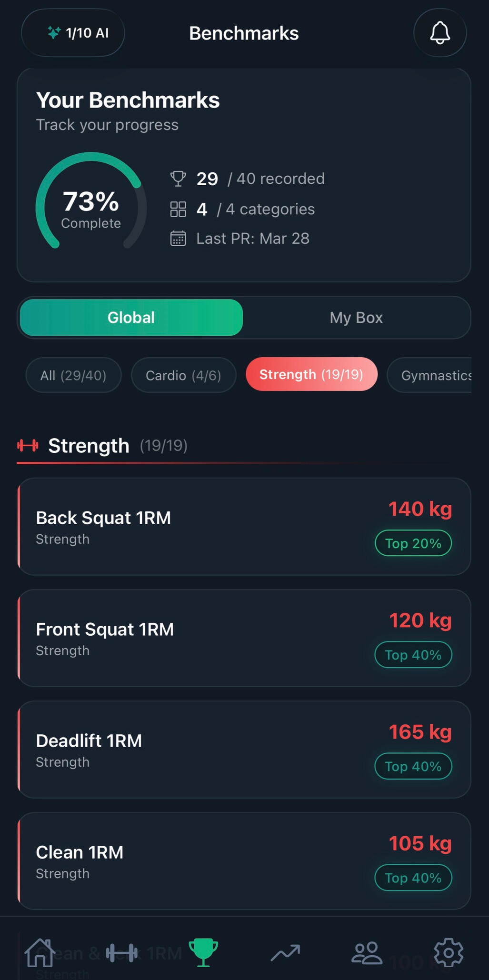489x980 pixels.
Task: Tap the Top 20% ranking badge
Action: 413,543
